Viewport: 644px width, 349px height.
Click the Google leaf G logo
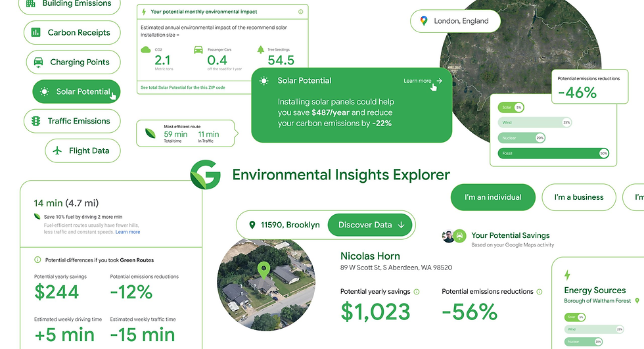205,175
